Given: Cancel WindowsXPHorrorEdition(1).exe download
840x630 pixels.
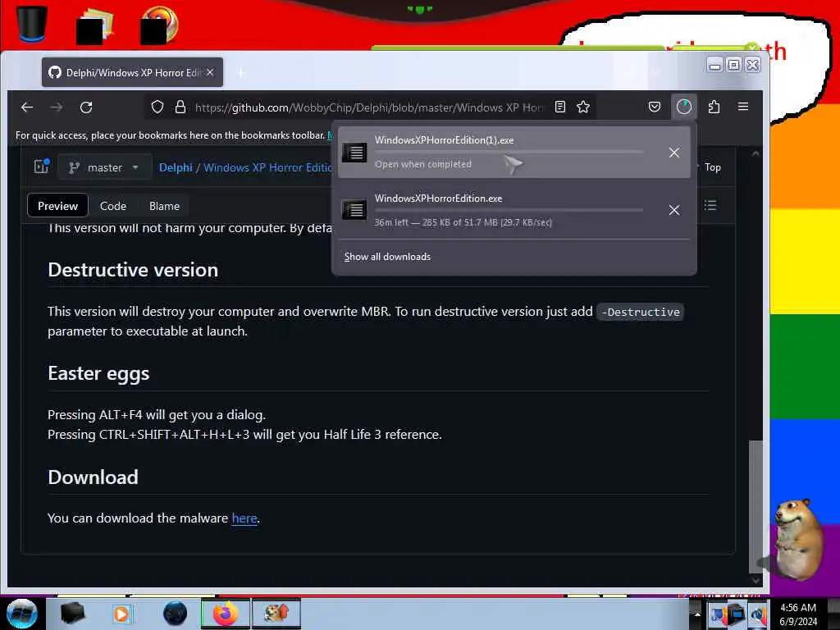Looking at the screenshot, I should (x=674, y=153).
